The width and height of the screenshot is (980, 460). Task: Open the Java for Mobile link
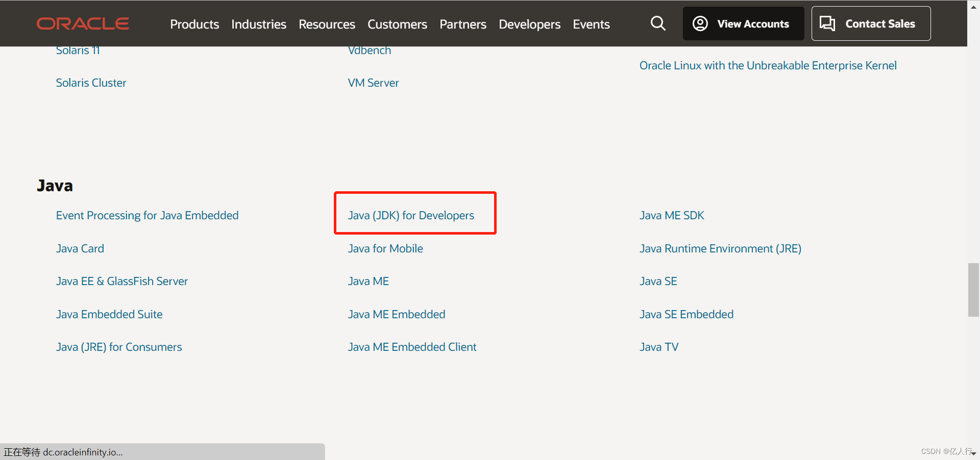point(385,248)
